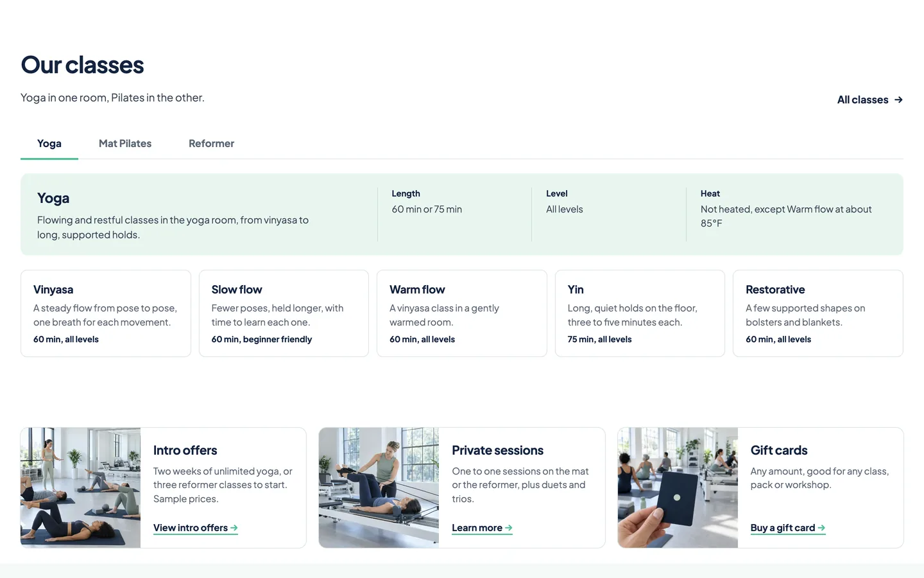Image resolution: width=924 pixels, height=578 pixels.
Task: Click the Private sessions reformer photo
Action: (379, 487)
